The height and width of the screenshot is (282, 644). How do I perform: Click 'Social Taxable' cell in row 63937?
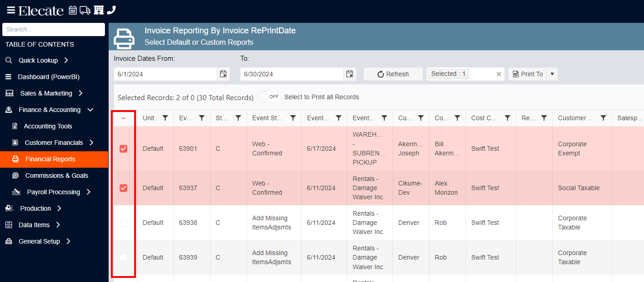pyautogui.click(x=582, y=188)
